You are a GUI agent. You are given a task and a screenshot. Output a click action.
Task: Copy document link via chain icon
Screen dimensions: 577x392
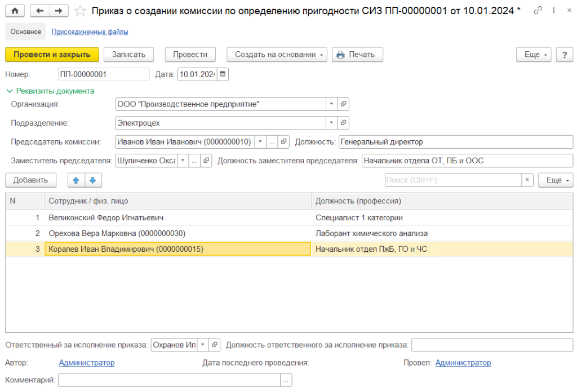(538, 11)
